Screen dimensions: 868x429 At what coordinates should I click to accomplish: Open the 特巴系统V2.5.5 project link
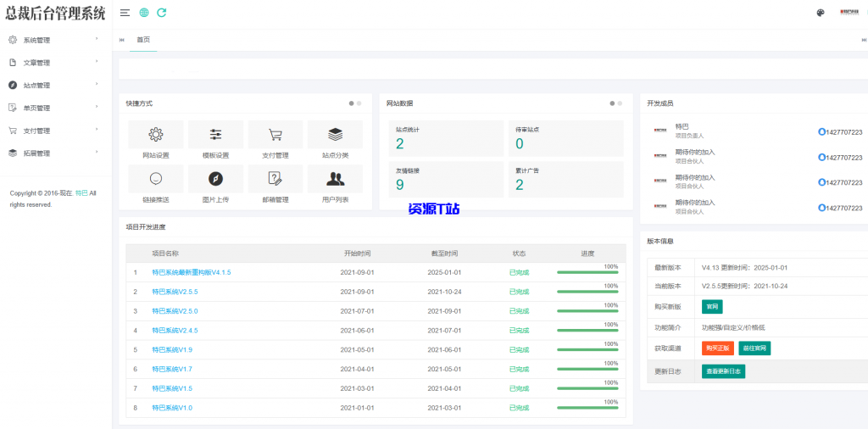tap(175, 292)
